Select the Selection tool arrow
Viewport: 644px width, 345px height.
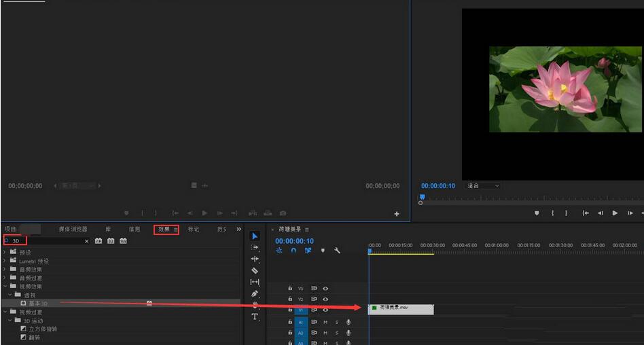pos(255,236)
